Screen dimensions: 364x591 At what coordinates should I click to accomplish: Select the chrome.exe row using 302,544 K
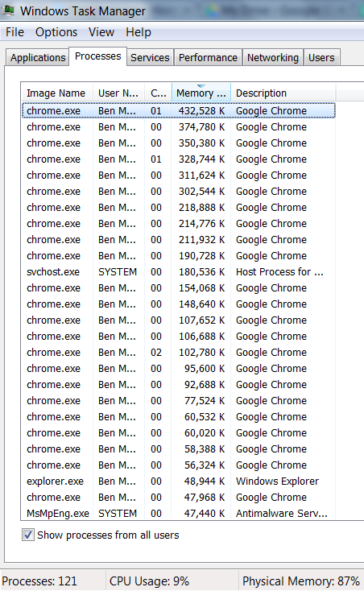[x=178, y=192]
